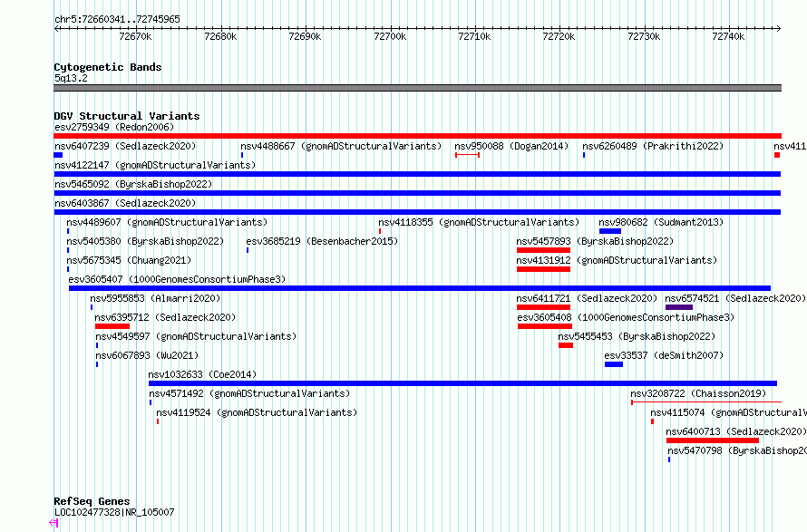Select nsv6411721 (Sedlazeck2020) label
Image resolution: width=807 pixels, height=532 pixels.
[x=587, y=298]
